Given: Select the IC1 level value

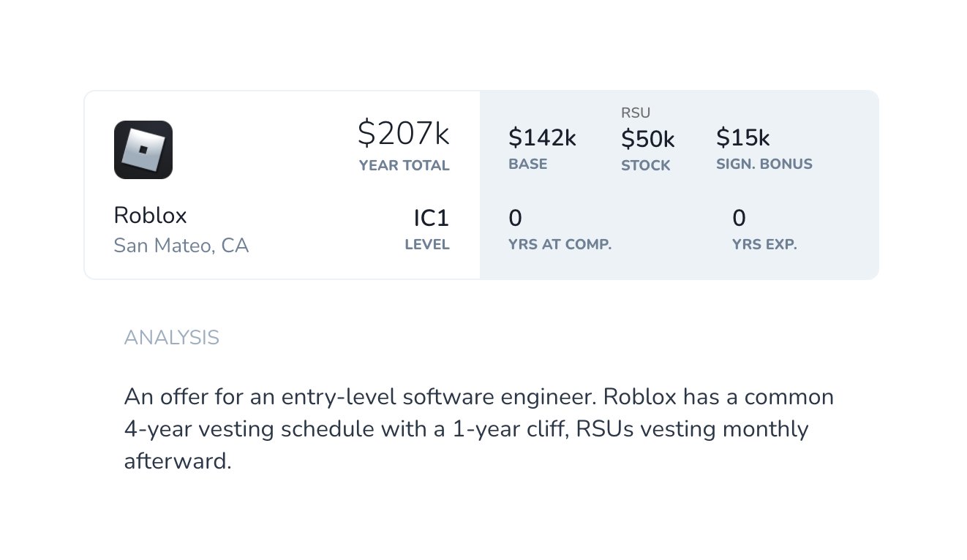Looking at the screenshot, I should tap(431, 218).
